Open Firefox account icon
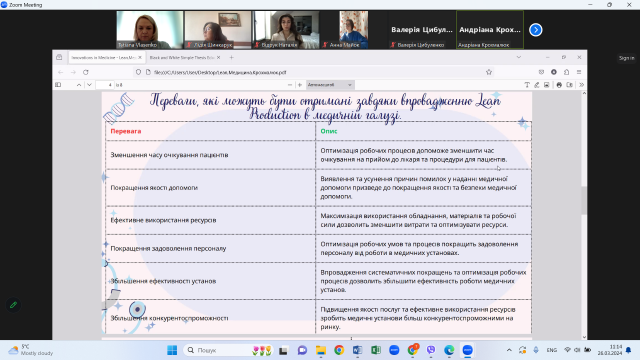640x360 pixels. click(x=554, y=72)
